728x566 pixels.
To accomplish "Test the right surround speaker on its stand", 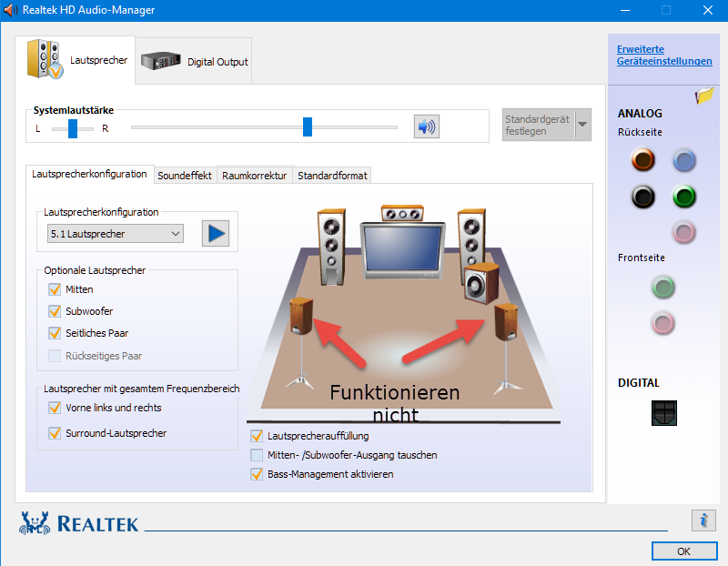I will [506, 322].
